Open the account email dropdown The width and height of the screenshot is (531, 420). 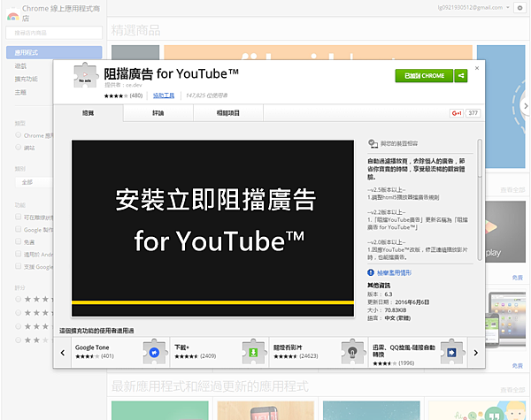(x=473, y=7)
